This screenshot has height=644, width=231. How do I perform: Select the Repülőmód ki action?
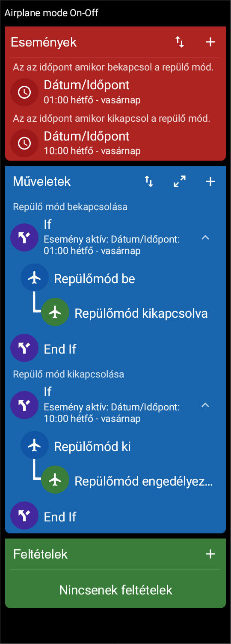tap(115, 446)
